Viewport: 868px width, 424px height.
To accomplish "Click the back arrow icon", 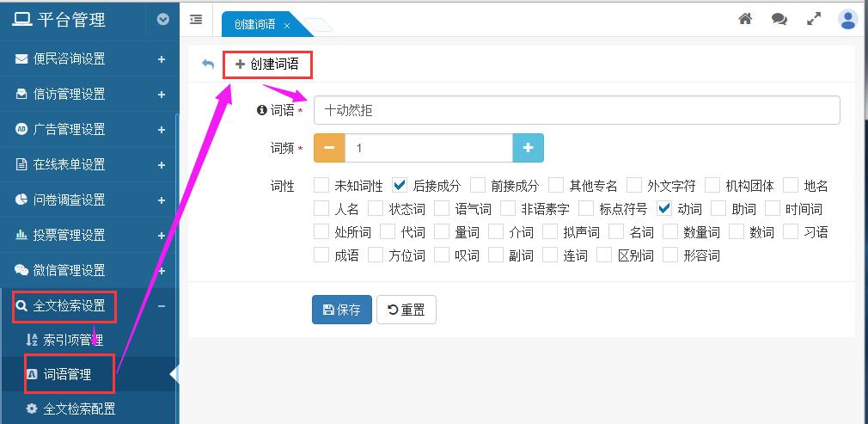I will [x=207, y=65].
